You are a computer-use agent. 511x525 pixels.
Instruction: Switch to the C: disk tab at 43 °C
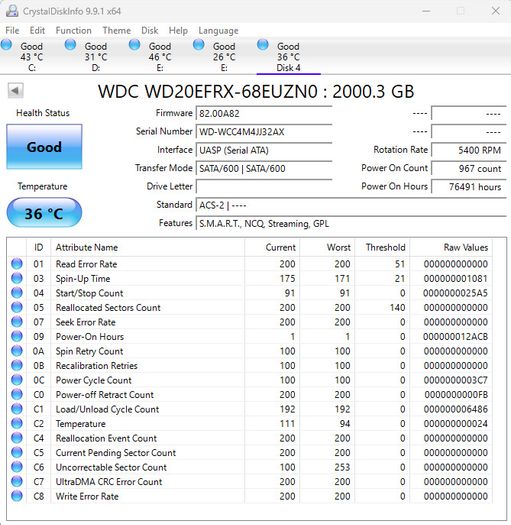tap(31, 56)
